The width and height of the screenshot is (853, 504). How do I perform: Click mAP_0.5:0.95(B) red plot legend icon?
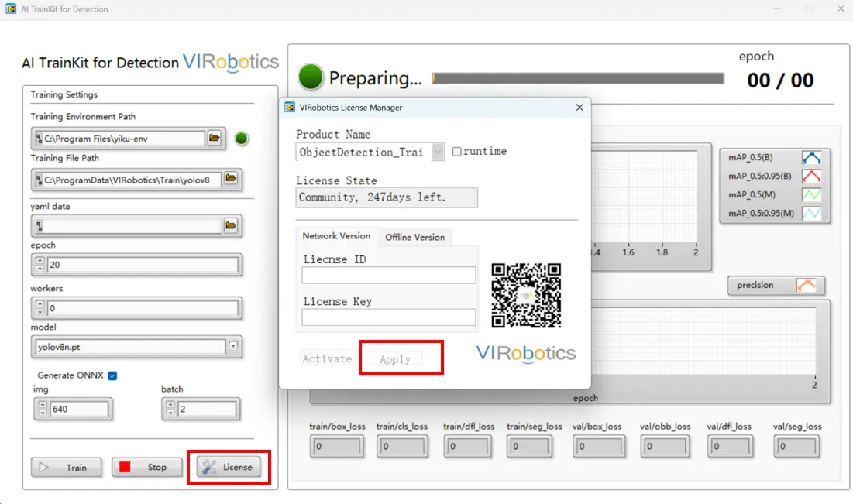[810, 177]
